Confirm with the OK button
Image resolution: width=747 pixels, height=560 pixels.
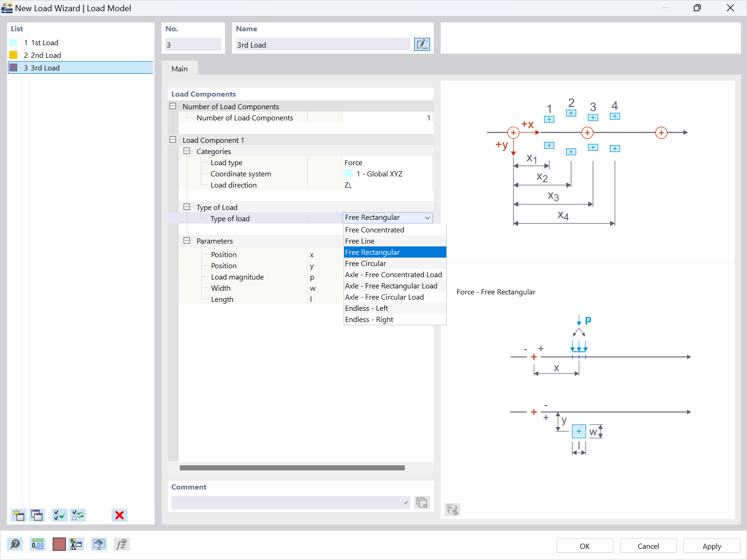[585, 546]
